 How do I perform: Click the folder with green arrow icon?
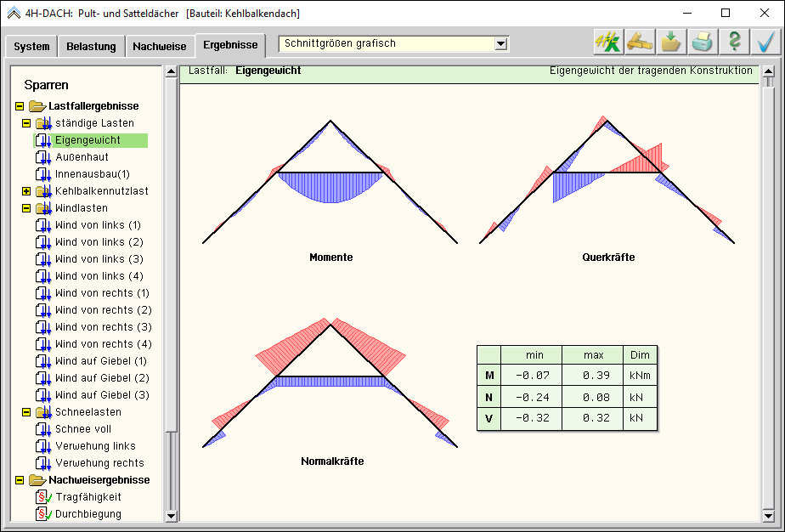670,42
